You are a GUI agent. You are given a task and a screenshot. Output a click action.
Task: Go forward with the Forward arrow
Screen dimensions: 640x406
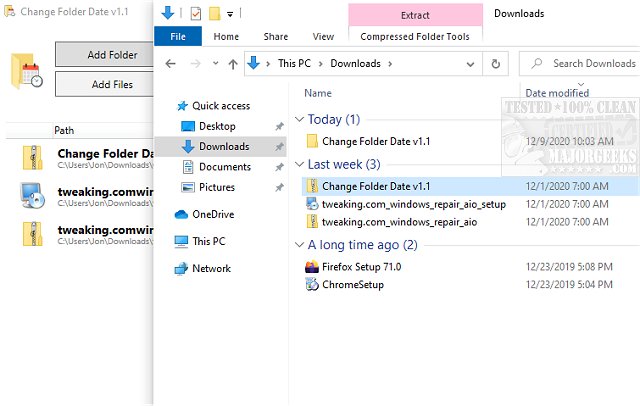pyautogui.click(x=196, y=64)
